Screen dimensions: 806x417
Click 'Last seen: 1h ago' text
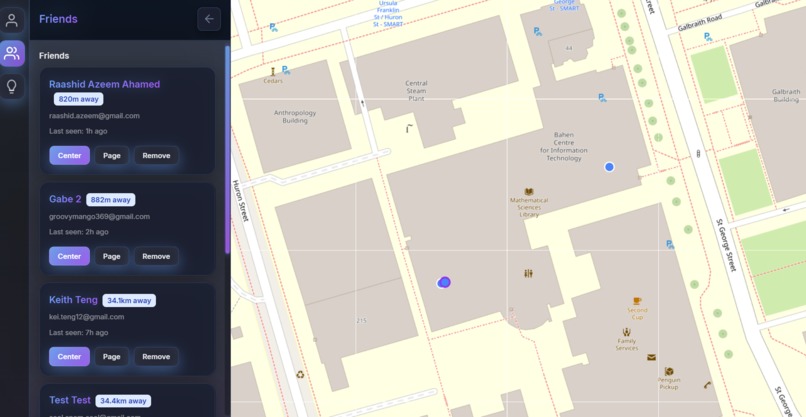[x=78, y=131]
